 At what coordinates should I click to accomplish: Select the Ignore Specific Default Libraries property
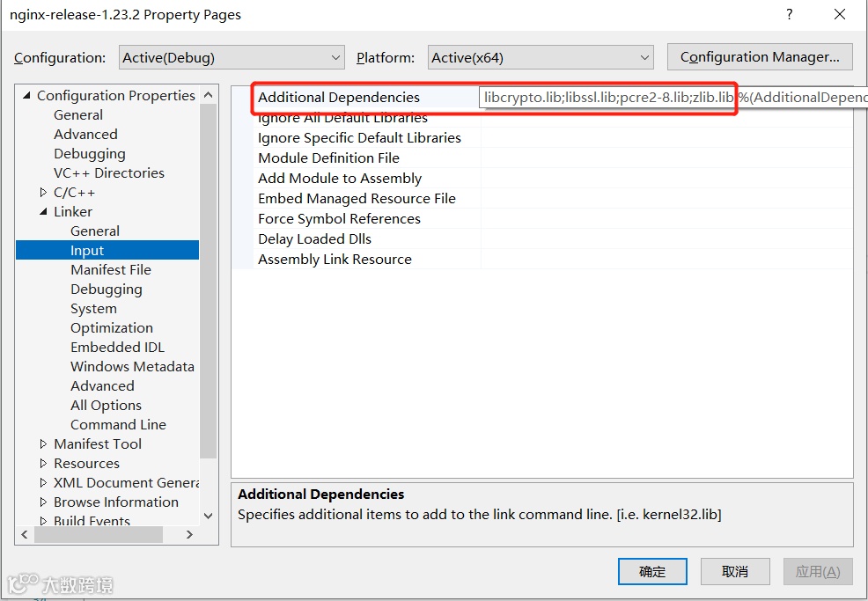[x=359, y=138]
